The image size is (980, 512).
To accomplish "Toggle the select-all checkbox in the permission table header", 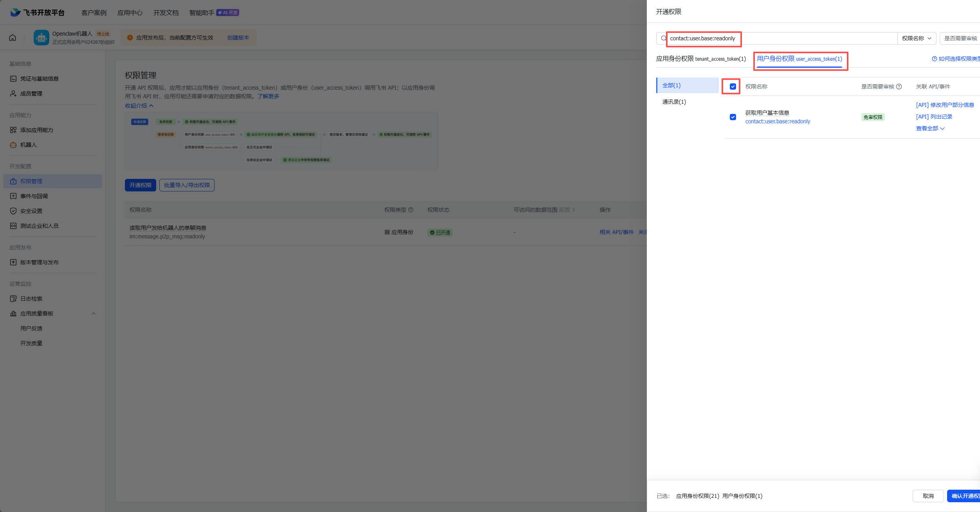I will coord(733,87).
